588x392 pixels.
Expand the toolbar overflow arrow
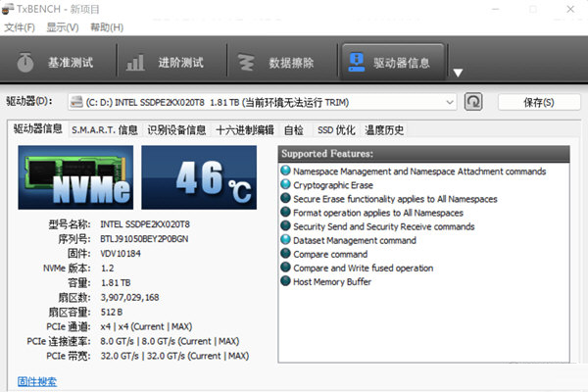(458, 73)
